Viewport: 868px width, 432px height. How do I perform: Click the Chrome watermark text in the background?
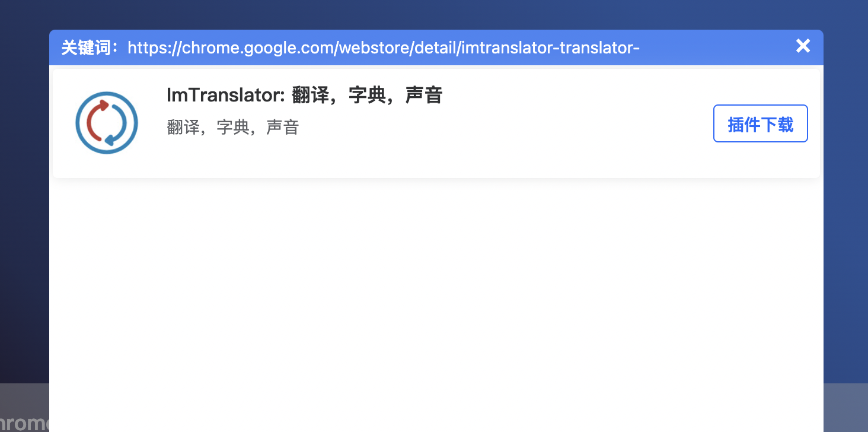click(25, 423)
